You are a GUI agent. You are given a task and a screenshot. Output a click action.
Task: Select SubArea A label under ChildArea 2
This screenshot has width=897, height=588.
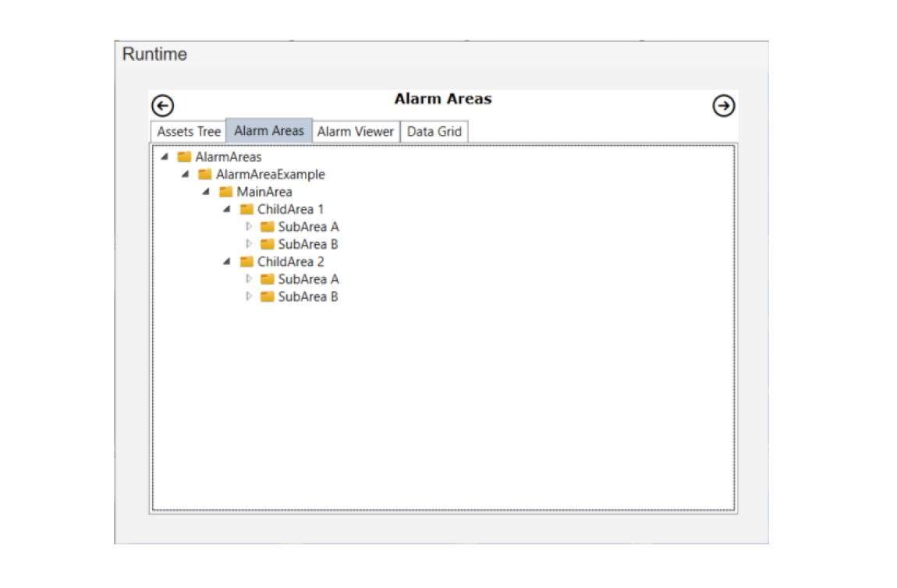[x=308, y=279]
